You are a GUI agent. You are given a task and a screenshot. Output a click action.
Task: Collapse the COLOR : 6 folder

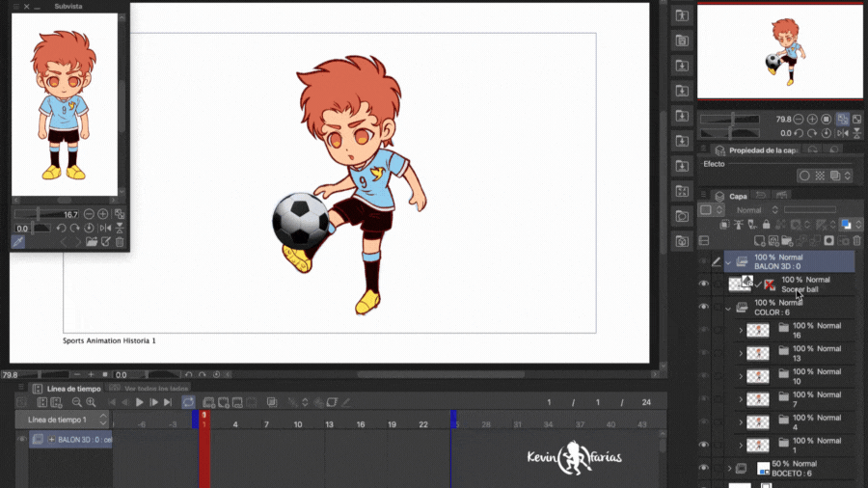728,308
